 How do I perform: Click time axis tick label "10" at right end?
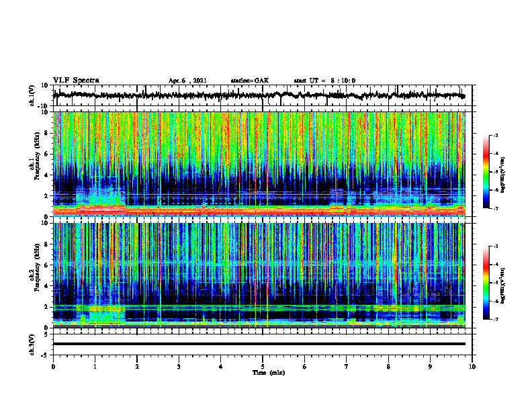[x=472, y=367]
